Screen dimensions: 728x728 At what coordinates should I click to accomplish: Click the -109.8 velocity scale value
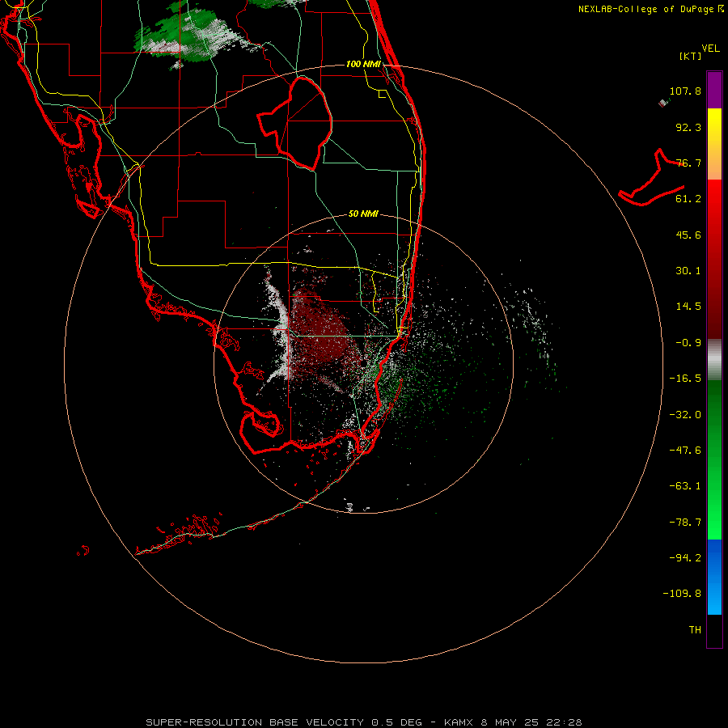click(x=682, y=594)
